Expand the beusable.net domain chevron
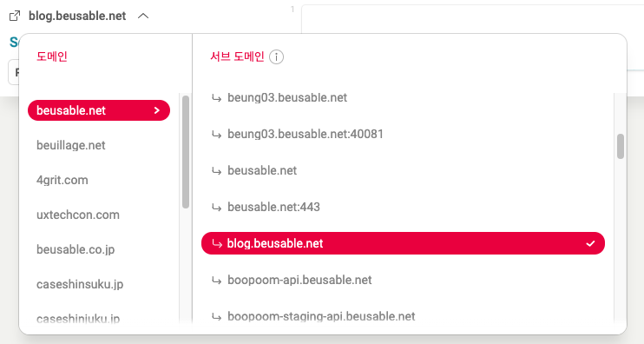The width and height of the screenshot is (644, 344). 156,110
